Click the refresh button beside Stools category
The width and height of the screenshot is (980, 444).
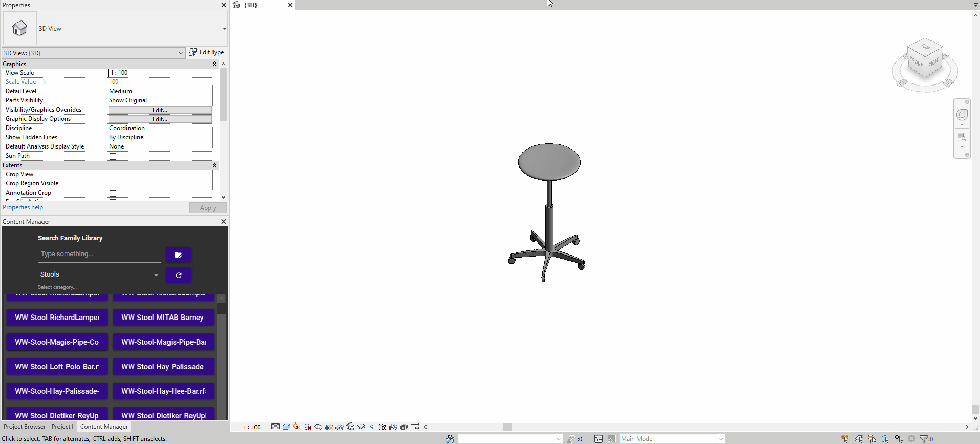[x=179, y=275]
